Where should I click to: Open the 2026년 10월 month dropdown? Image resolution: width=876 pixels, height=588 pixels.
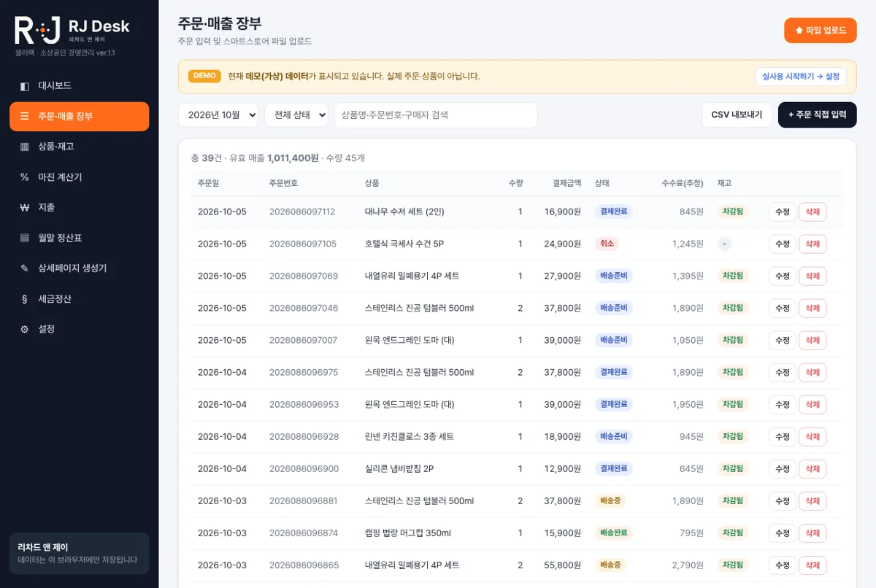[x=218, y=115]
